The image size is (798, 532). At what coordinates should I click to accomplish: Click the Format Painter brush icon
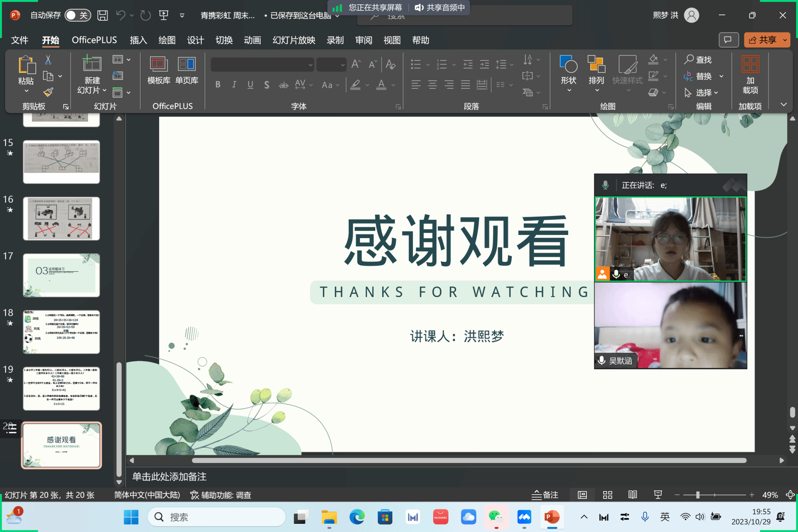tap(48, 92)
